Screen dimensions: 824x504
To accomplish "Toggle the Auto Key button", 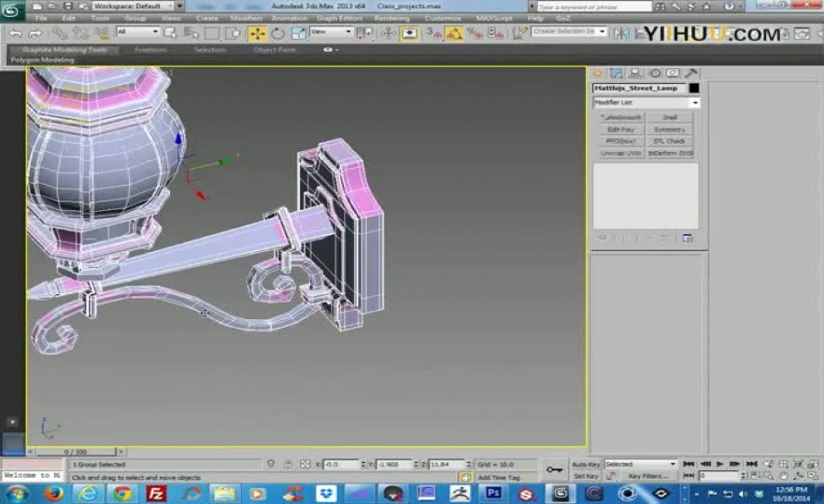I will pyautogui.click(x=586, y=465).
